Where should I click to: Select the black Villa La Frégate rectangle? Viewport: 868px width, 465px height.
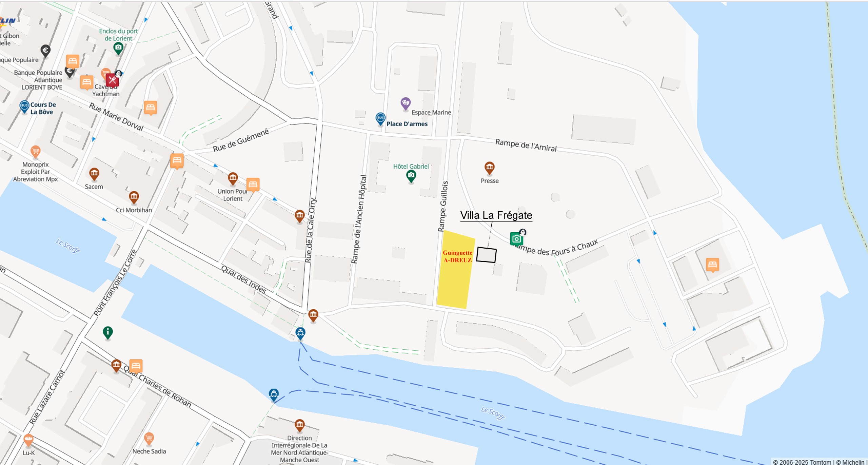pyautogui.click(x=486, y=255)
